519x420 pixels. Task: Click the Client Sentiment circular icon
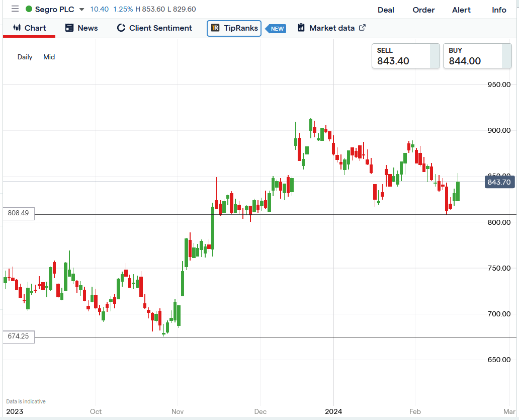[121, 28]
